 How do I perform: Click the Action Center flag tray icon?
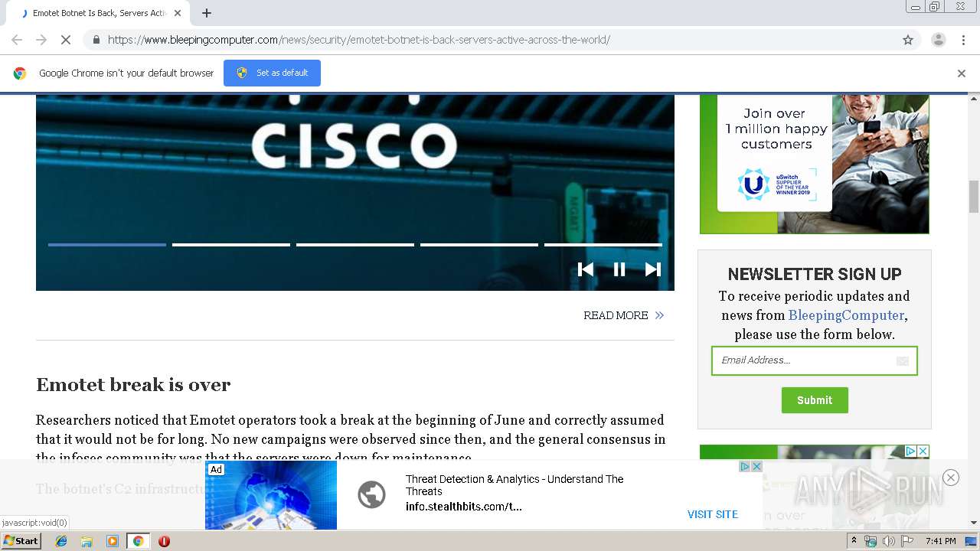pyautogui.click(x=907, y=541)
